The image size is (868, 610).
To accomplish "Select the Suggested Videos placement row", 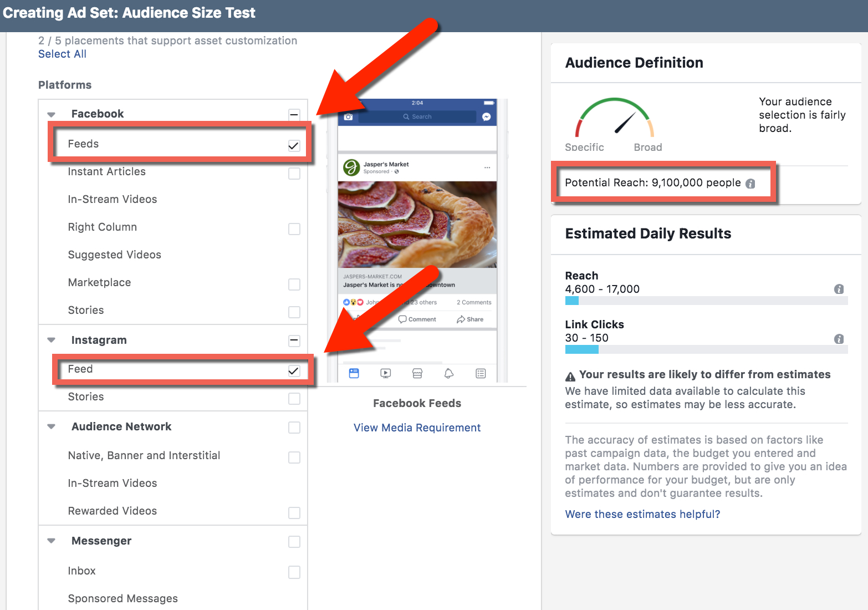I will (x=173, y=255).
